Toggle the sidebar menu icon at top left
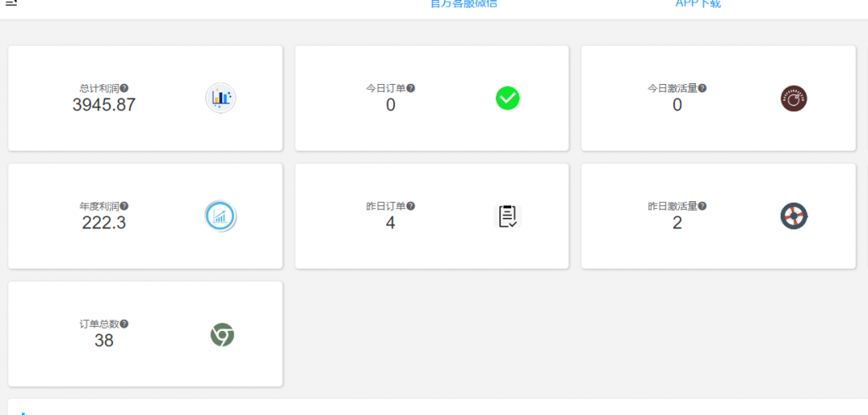The height and width of the screenshot is (415, 868). [11, 3]
